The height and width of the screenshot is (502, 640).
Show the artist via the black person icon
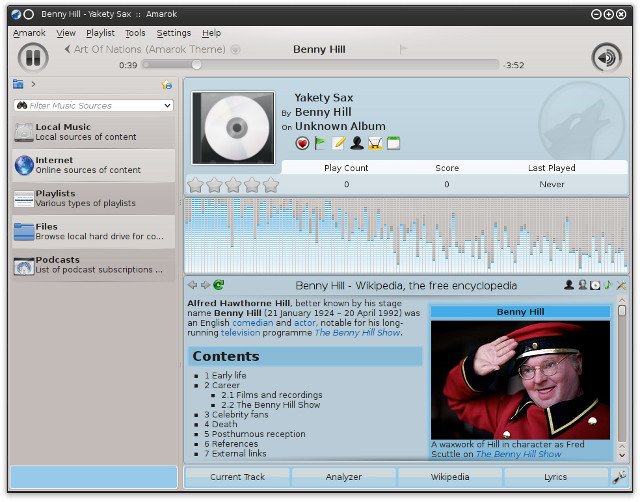coord(357,143)
